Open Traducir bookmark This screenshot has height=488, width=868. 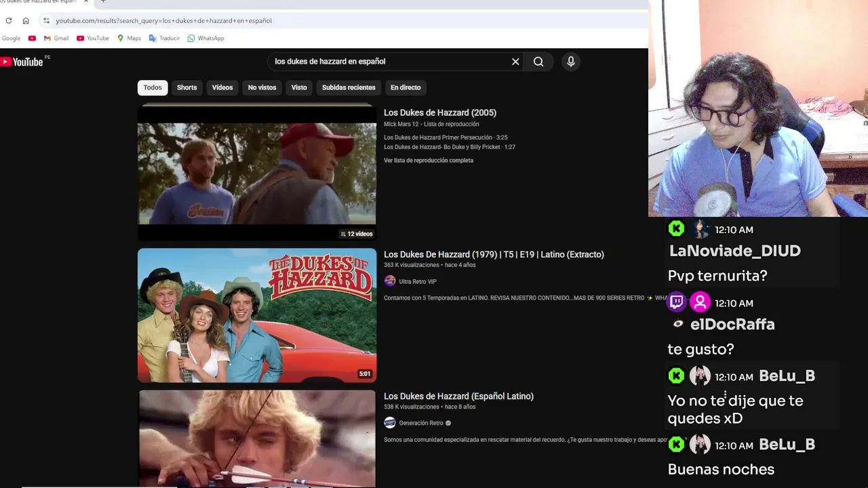pos(164,38)
